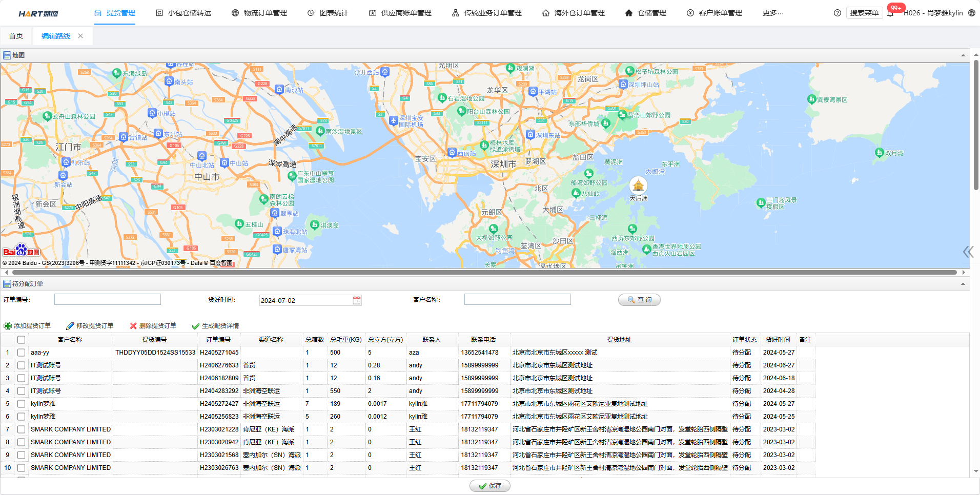Screen dimensions: 980x495
Task: Open the date picker calendar icon
Action: (x=357, y=300)
